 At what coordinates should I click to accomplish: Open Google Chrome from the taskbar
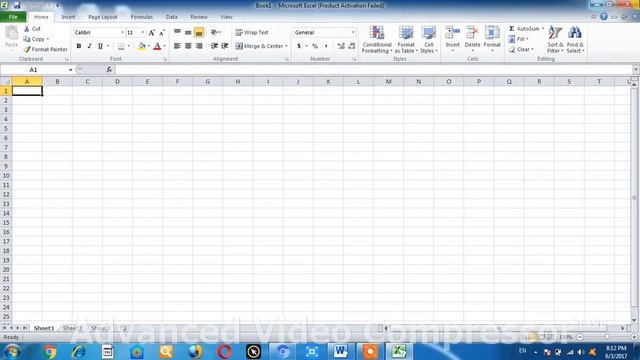click(x=50, y=351)
